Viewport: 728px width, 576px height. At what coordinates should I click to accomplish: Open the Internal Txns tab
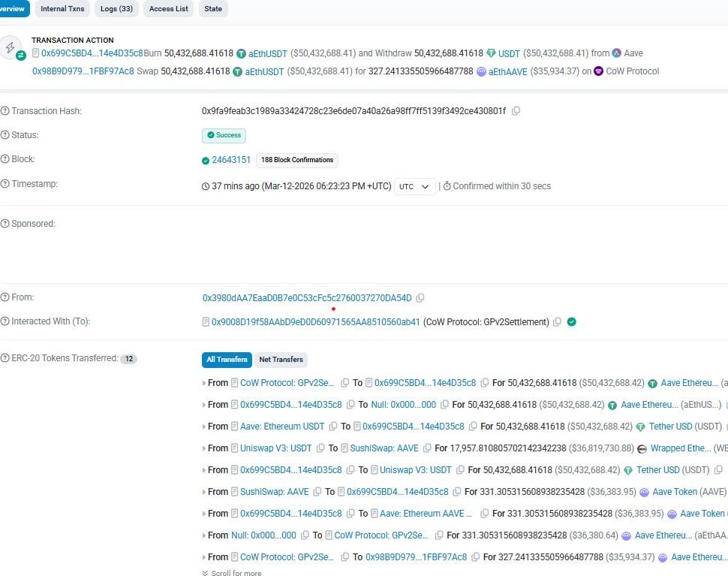click(x=62, y=8)
